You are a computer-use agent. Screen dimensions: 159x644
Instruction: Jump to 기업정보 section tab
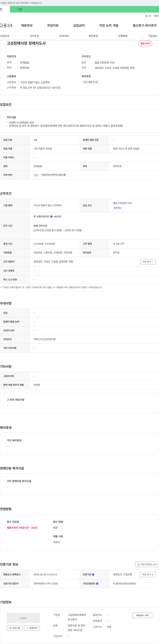(x=153, y=36)
